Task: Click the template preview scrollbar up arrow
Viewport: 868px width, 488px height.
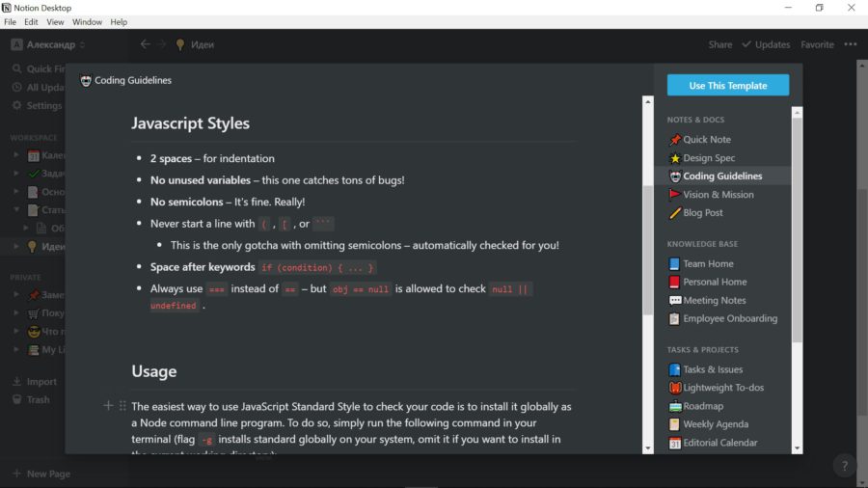Action: [648, 102]
